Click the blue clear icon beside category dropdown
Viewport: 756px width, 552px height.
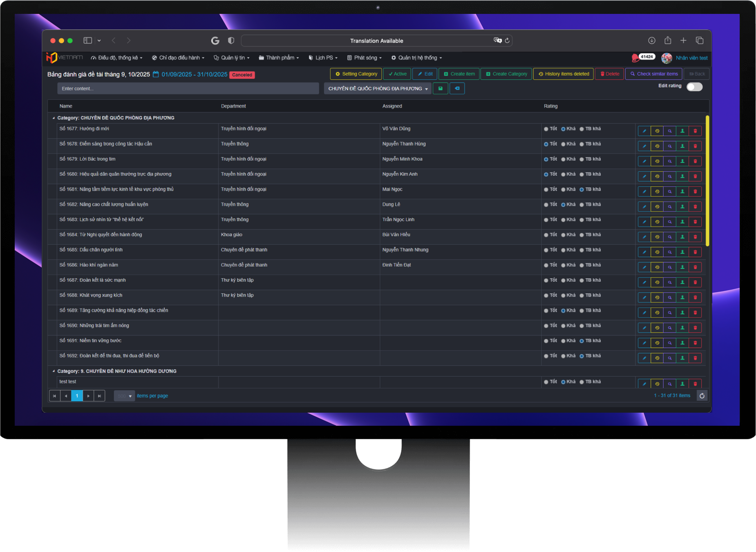[x=457, y=89]
